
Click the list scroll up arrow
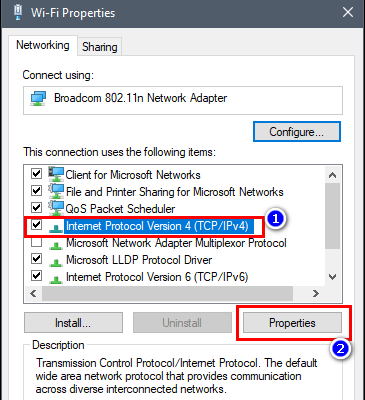pyautogui.click(x=332, y=175)
